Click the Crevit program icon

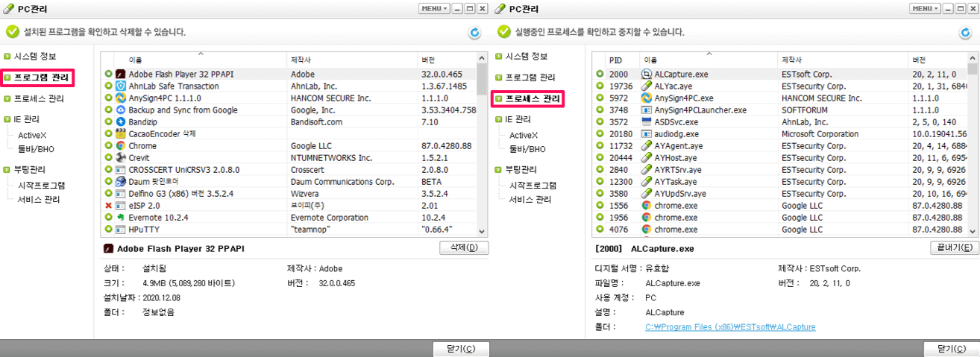[x=120, y=157]
